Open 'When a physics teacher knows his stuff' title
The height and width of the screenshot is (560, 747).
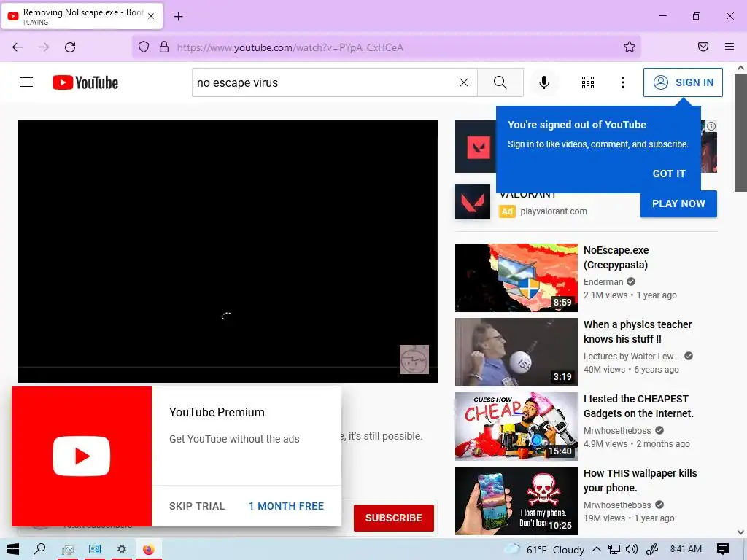point(638,332)
